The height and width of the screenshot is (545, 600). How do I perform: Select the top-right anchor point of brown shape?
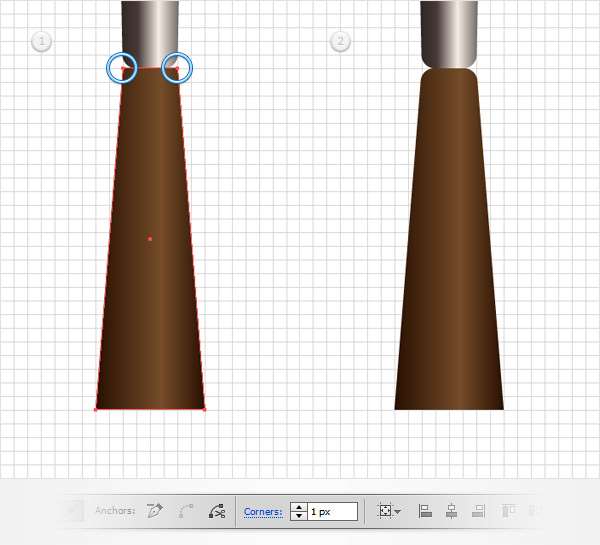click(177, 69)
